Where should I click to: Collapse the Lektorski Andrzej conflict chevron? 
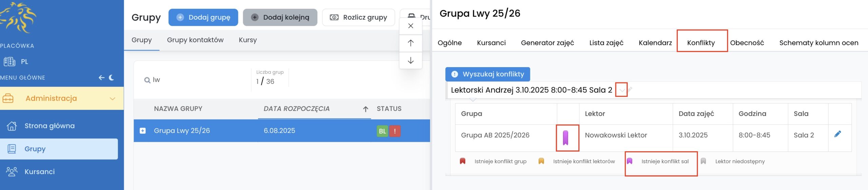622,90
